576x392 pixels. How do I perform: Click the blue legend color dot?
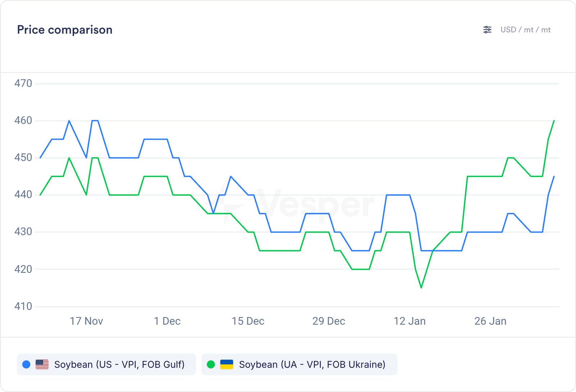point(26,365)
